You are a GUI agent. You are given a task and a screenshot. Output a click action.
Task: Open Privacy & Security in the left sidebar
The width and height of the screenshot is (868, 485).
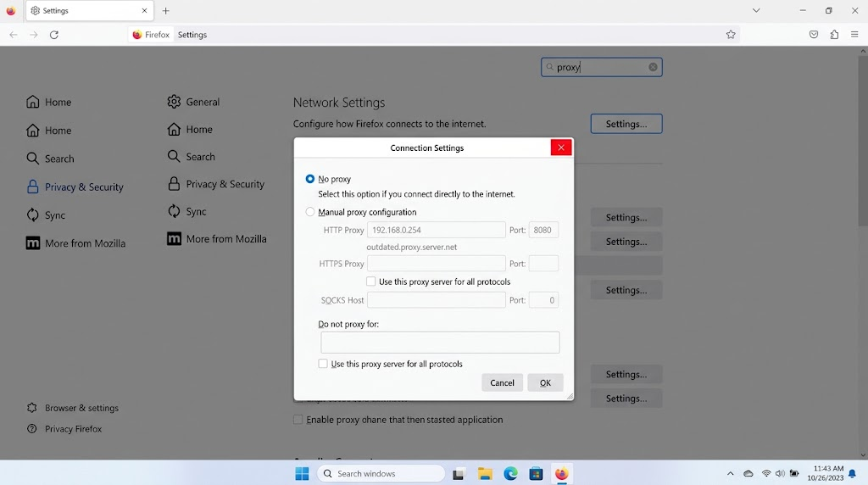coord(75,187)
